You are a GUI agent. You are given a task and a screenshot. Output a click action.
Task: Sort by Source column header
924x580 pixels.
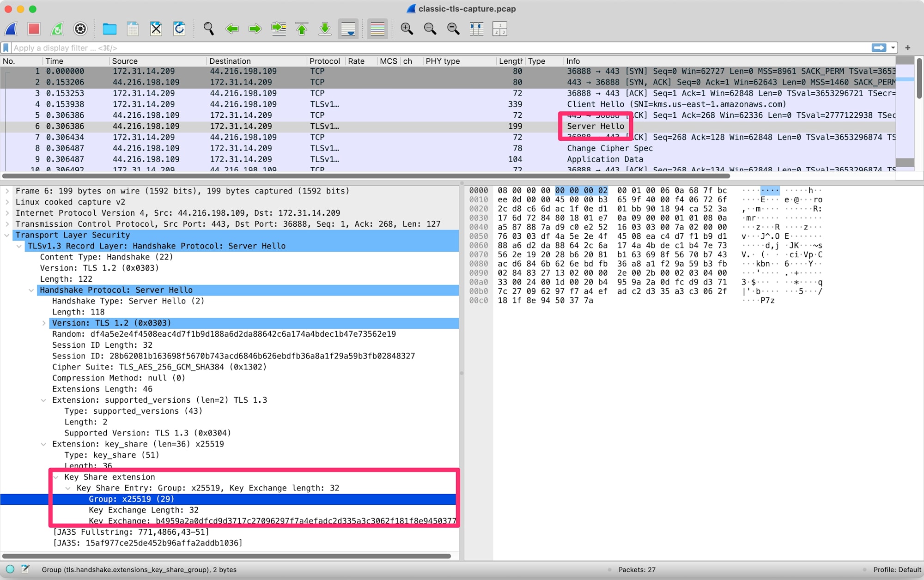pyautogui.click(x=158, y=61)
